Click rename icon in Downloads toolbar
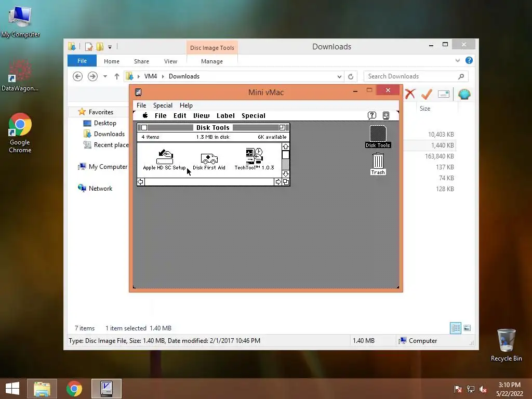 (444, 94)
